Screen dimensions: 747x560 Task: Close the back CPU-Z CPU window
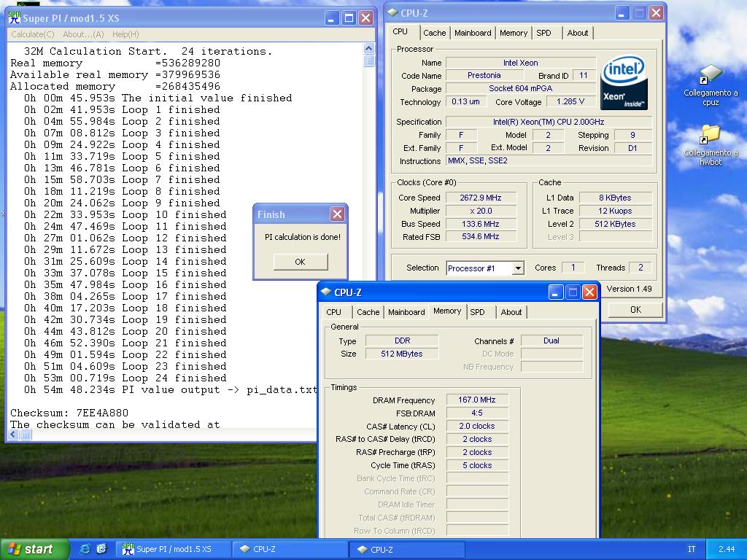[656, 13]
